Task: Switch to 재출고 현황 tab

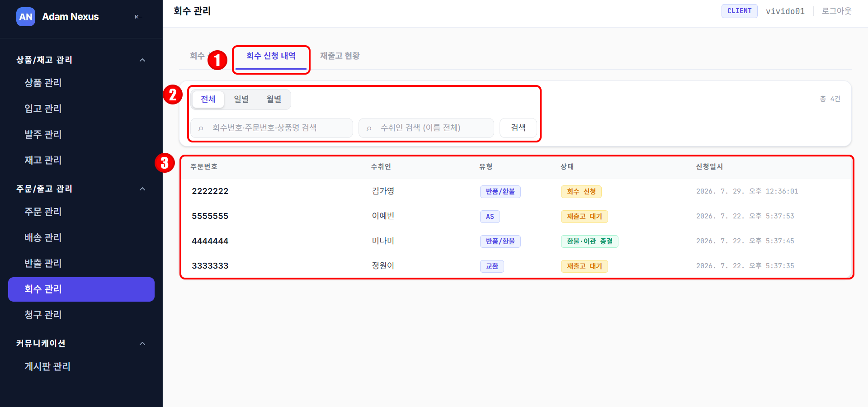Action: pyautogui.click(x=340, y=56)
